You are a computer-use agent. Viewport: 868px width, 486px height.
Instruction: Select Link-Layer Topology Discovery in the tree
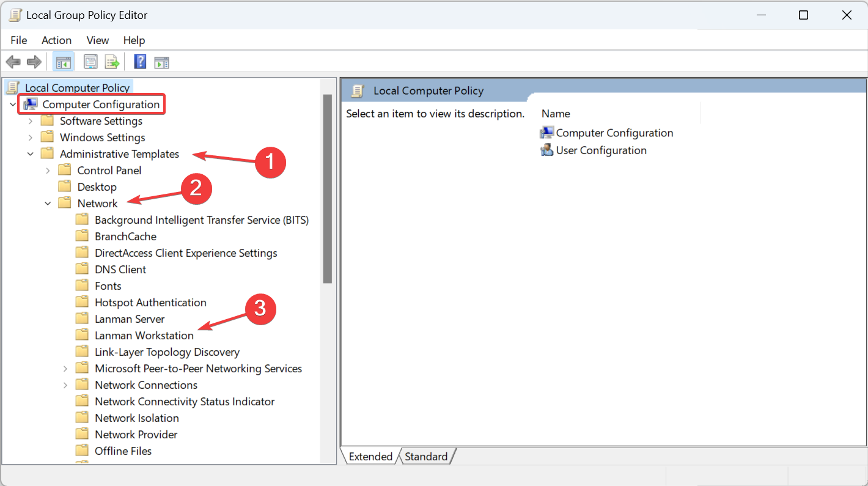167,352
